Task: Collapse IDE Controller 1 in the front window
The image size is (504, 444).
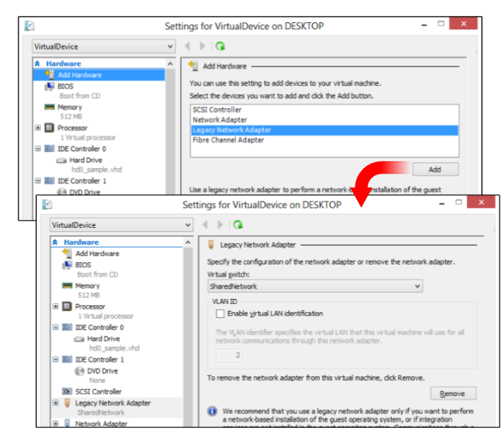Action: 56,360
